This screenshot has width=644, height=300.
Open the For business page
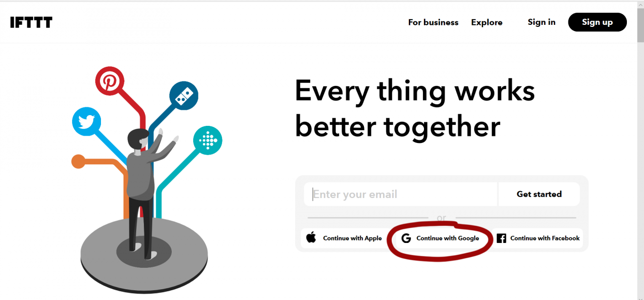tap(433, 22)
